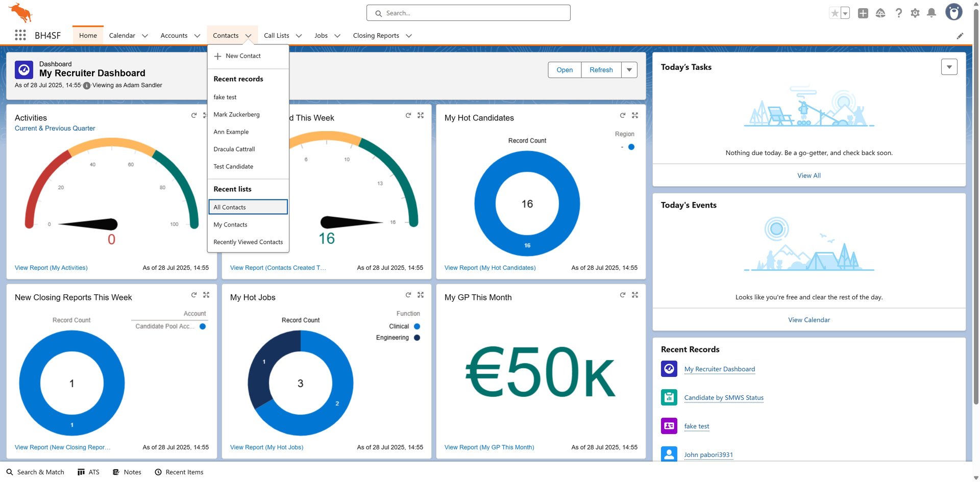Click the Clinical legend color dot
This screenshot has width=980, height=482.
(417, 326)
